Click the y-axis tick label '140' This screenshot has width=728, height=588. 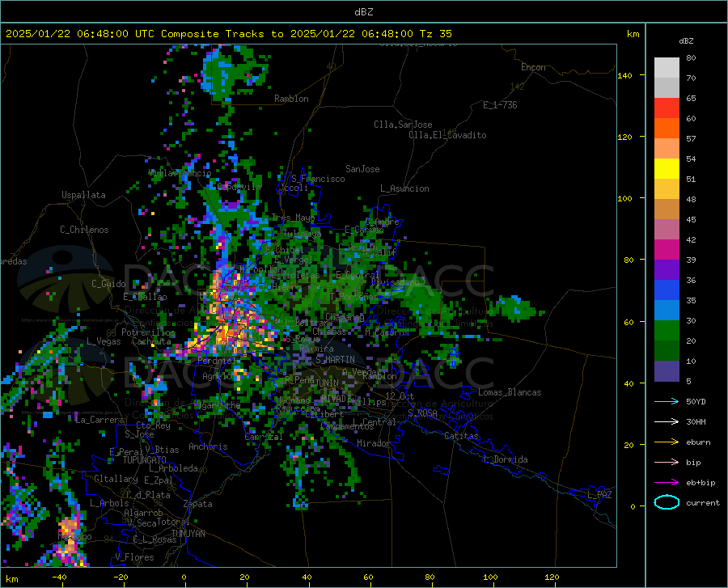pyautogui.click(x=624, y=76)
